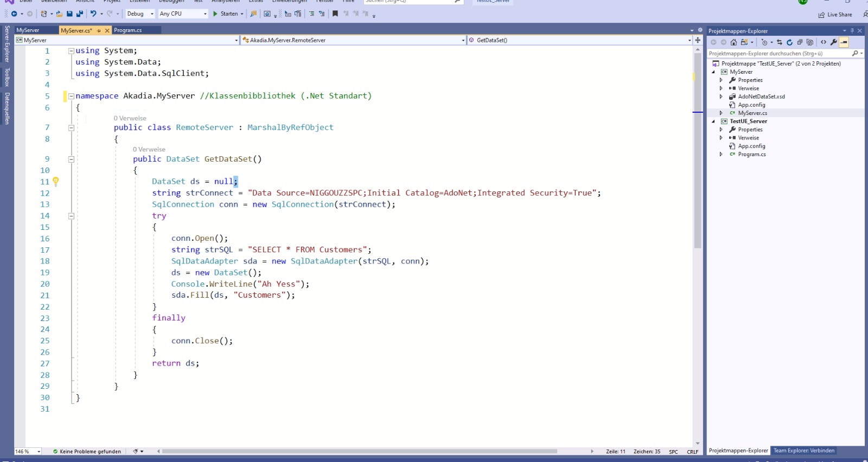This screenshot has width=868, height=462.
Task: Click the 0 Verweise link above GetDataSet
Action: (x=149, y=150)
